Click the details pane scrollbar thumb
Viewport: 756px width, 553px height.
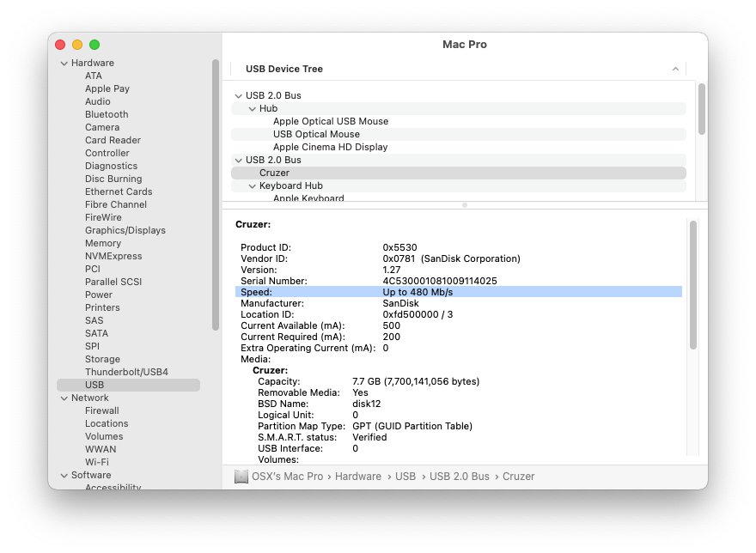692,285
